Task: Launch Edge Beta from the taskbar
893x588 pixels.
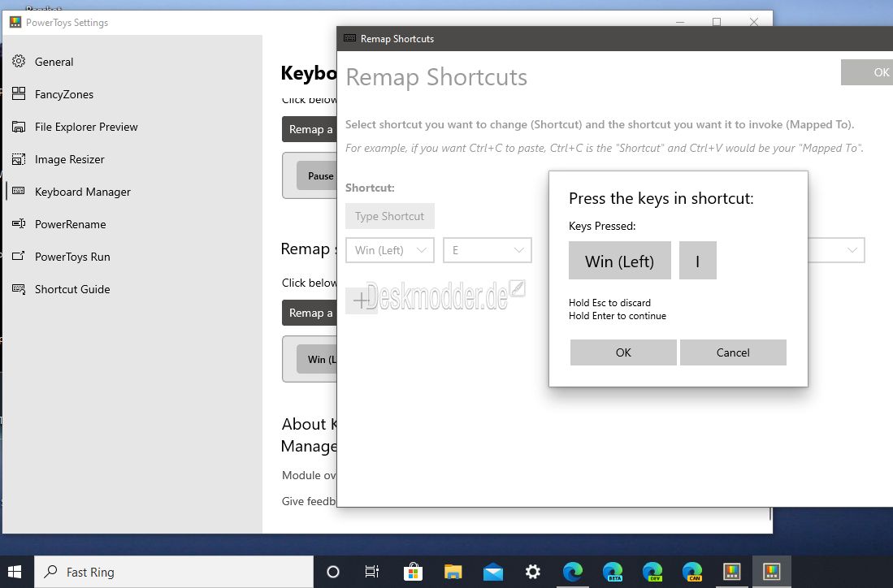Action: coord(612,572)
